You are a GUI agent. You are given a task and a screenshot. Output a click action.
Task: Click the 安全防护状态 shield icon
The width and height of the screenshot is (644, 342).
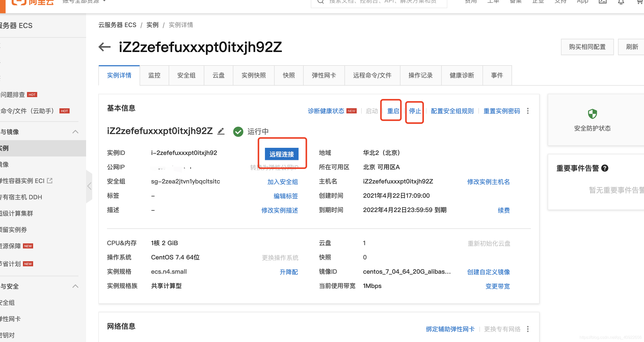[592, 114]
